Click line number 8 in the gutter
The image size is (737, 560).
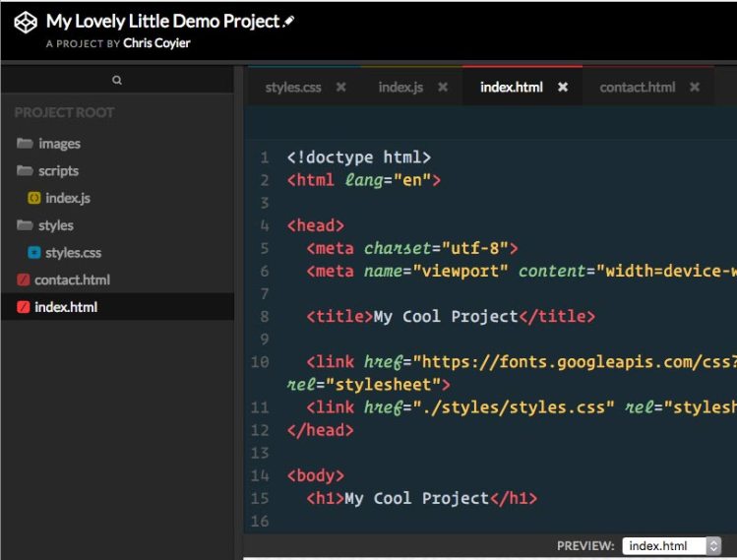(265, 317)
